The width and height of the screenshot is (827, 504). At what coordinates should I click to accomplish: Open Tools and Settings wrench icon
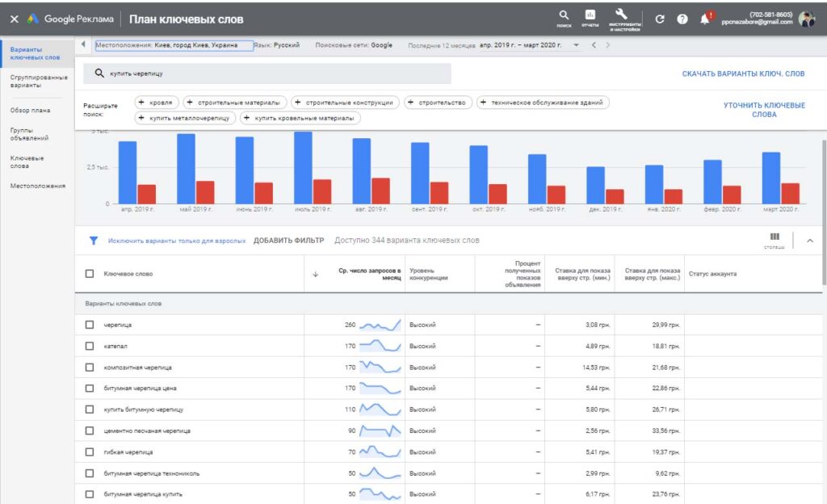(x=621, y=15)
